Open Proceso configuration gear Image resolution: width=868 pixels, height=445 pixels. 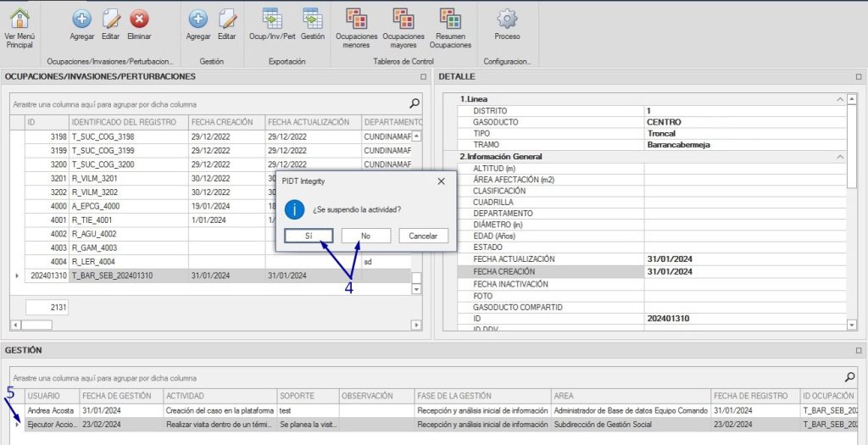507,19
